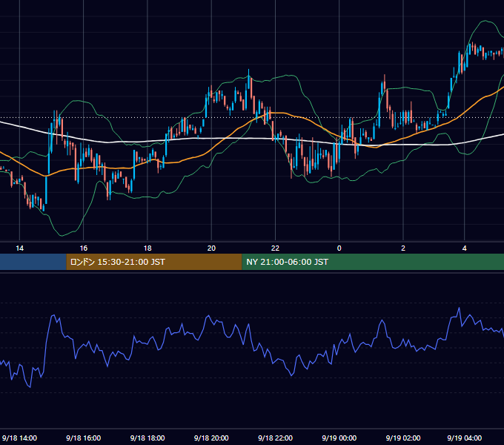
Task: Click the 16 hour label on price chart axis
Action: [x=84, y=248]
